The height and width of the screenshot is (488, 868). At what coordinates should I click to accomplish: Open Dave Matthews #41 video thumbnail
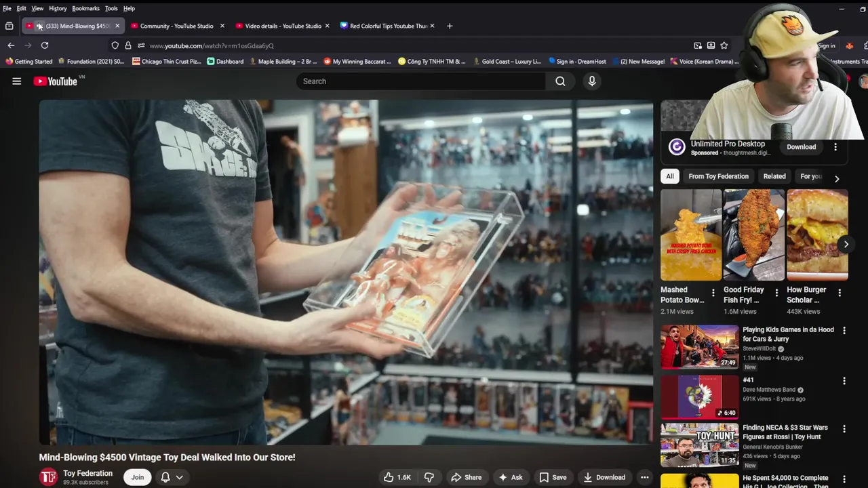point(700,396)
